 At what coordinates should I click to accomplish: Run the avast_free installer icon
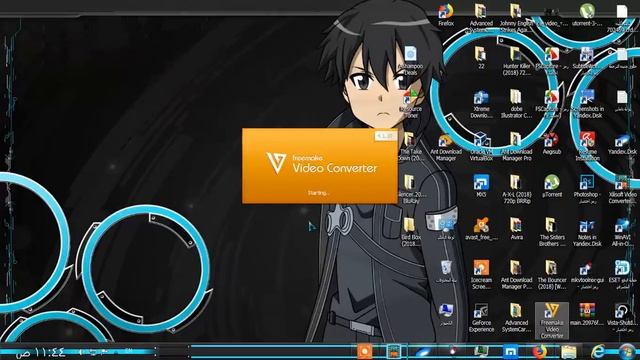click(x=481, y=229)
